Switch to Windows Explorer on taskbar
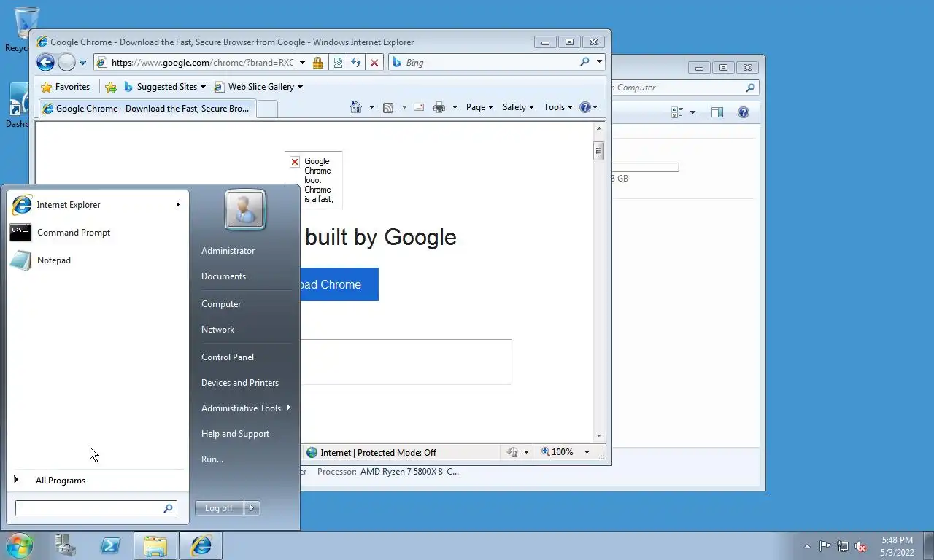Viewport: 934px width, 560px height. coord(155,545)
